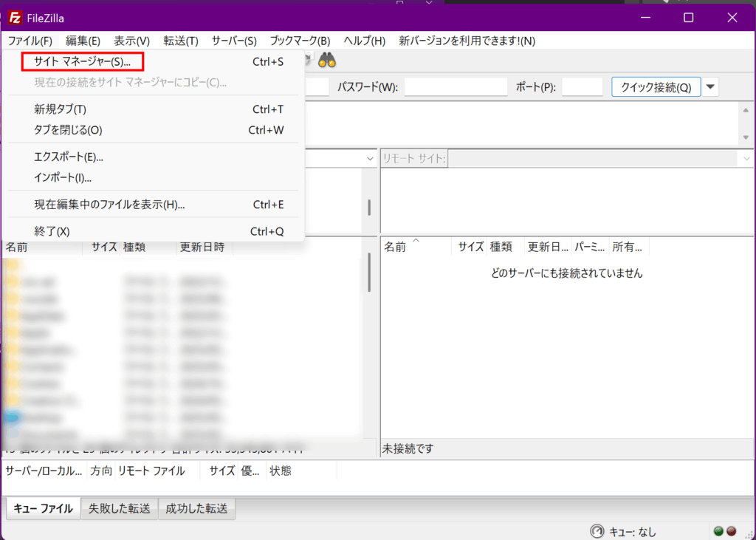The image size is (756, 540).
Task: Click the クイック接続(Q) button
Action: tap(656, 87)
